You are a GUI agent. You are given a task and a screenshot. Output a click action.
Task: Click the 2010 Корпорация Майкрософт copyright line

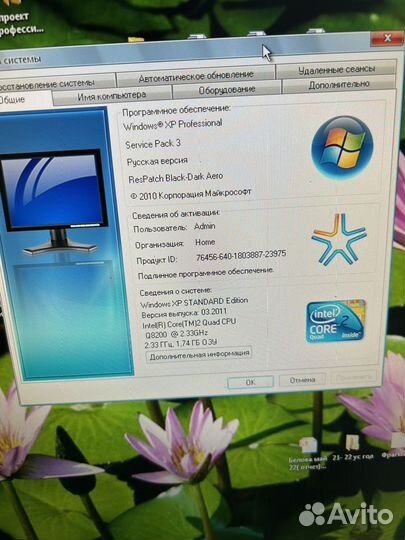[191, 195]
